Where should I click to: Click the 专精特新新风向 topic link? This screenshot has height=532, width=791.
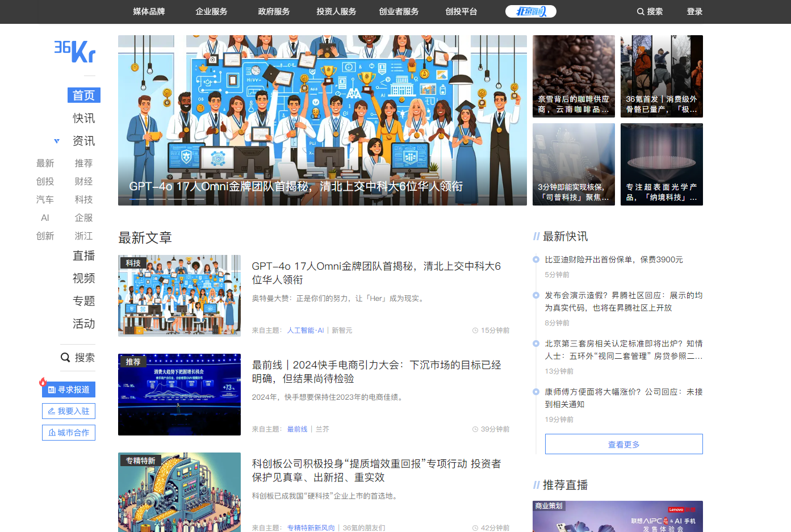pos(311,528)
